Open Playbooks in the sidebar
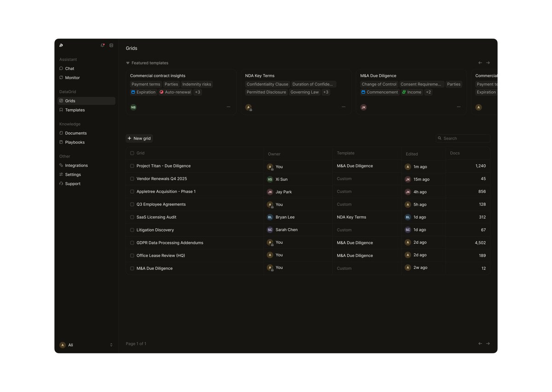 click(x=86, y=142)
